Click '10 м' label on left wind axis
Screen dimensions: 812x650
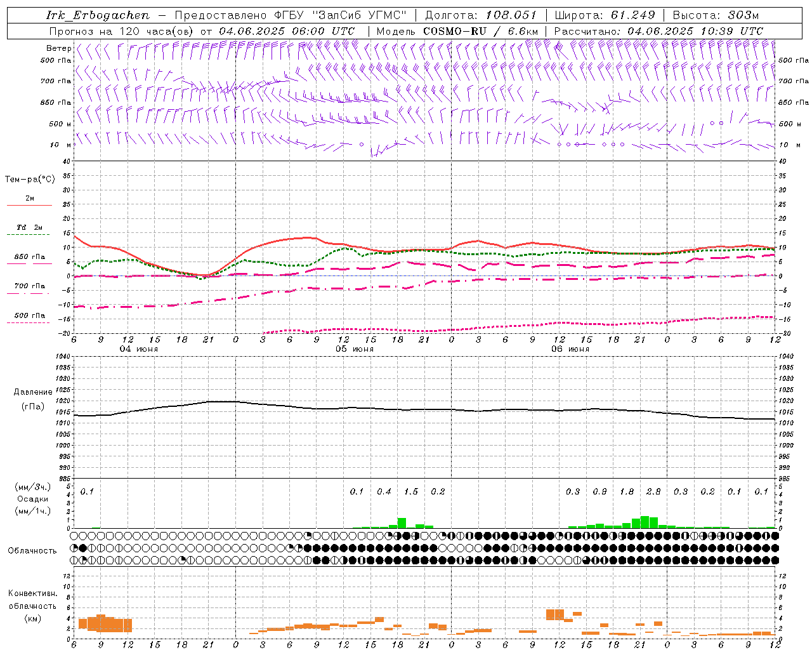pyautogui.click(x=60, y=145)
